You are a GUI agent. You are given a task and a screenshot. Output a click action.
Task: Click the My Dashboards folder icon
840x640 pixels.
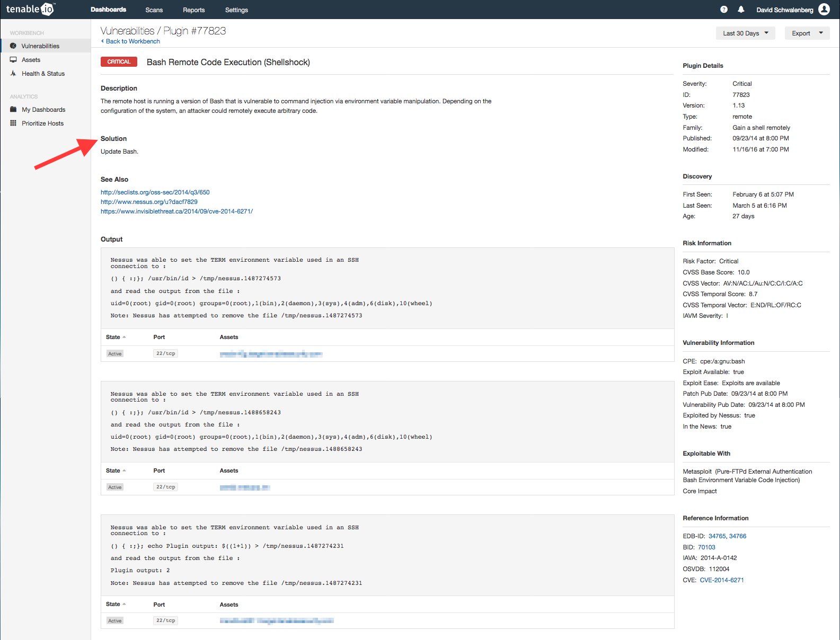coord(13,110)
